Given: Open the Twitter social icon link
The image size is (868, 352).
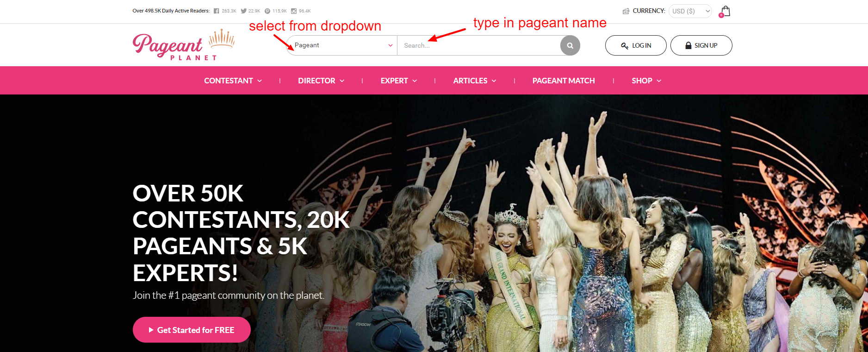Looking at the screenshot, I should 243,11.
